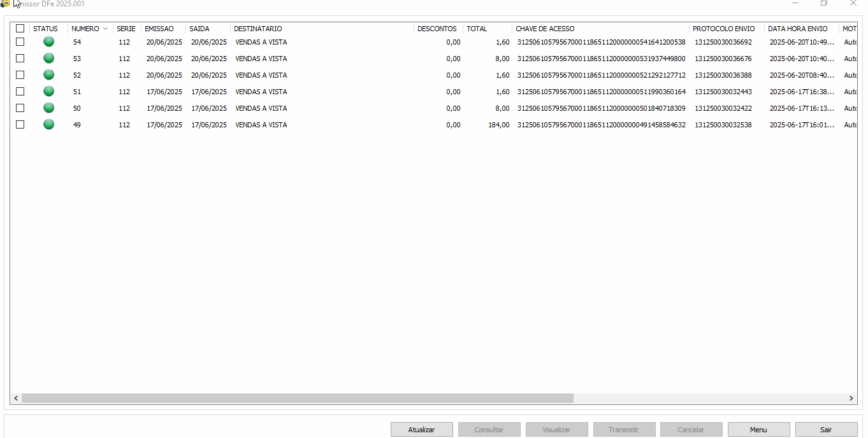The width and height of the screenshot is (868, 438).
Task: Click the green status icon for invoice 49
Action: [48, 125]
